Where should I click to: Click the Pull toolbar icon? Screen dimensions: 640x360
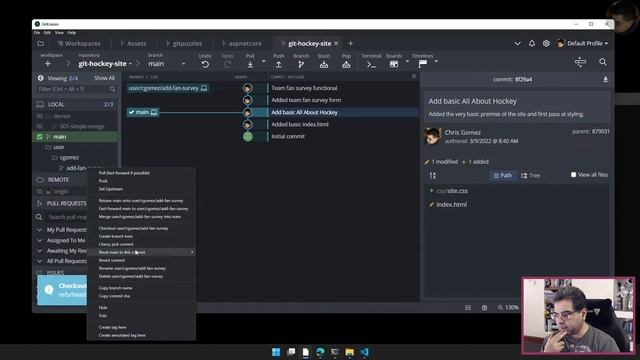pyautogui.click(x=250, y=64)
